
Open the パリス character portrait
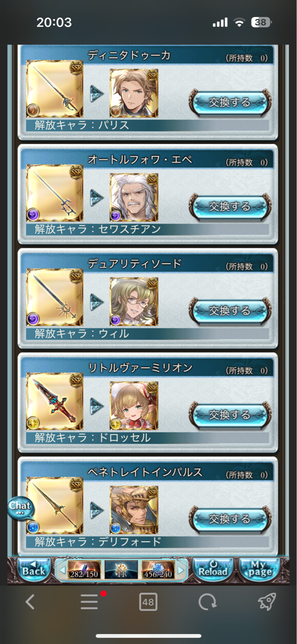coord(134,94)
